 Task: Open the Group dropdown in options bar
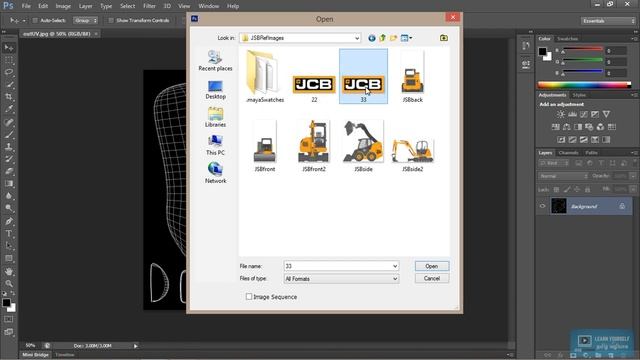coord(85,20)
